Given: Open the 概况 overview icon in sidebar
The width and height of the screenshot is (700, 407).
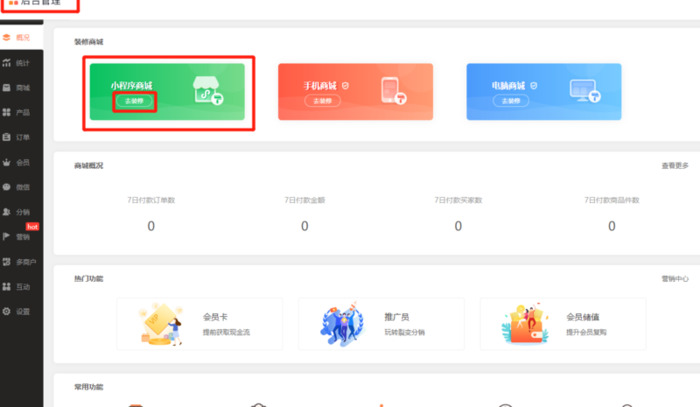Looking at the screenshot, I should point(6,37).
